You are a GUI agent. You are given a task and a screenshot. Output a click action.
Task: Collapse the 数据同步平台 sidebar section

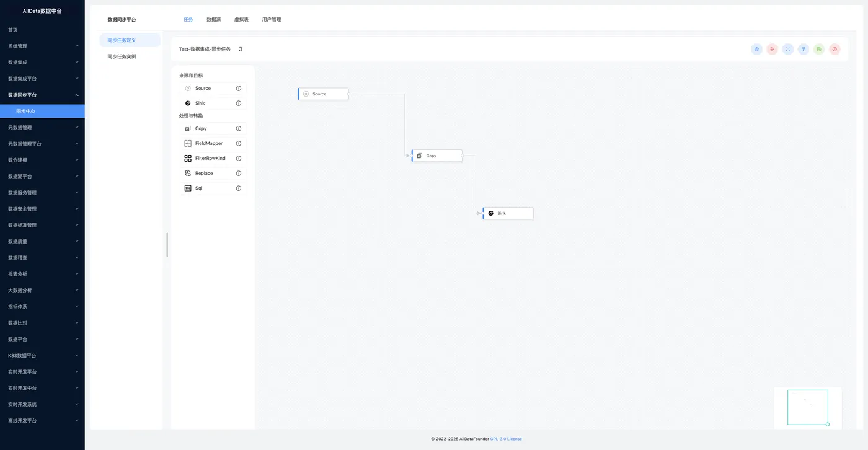point(77,95)
